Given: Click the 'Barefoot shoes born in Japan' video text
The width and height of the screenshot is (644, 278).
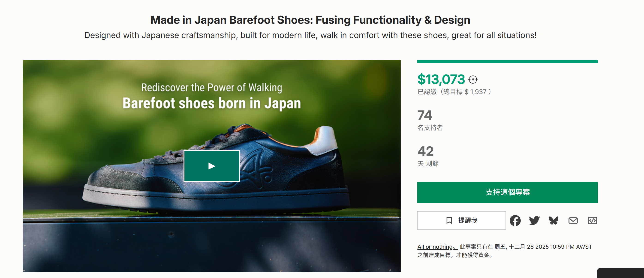Looking at the screenshot, I should click(x=211, y=104).
